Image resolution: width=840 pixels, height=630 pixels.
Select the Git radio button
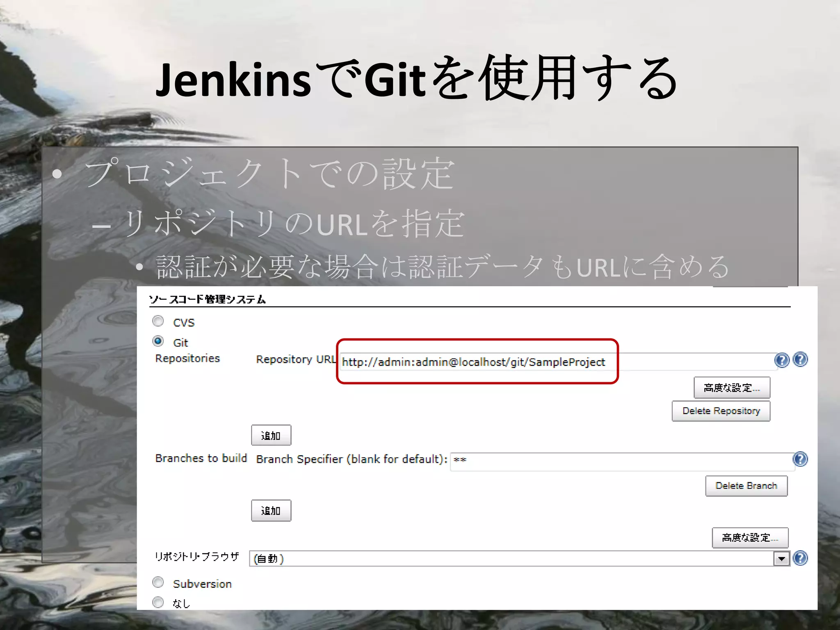(158, 341)
